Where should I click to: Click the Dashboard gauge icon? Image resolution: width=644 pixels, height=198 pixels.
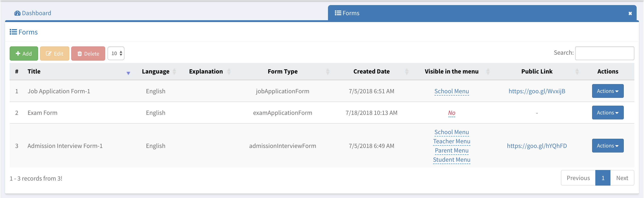tap(17, 13)
